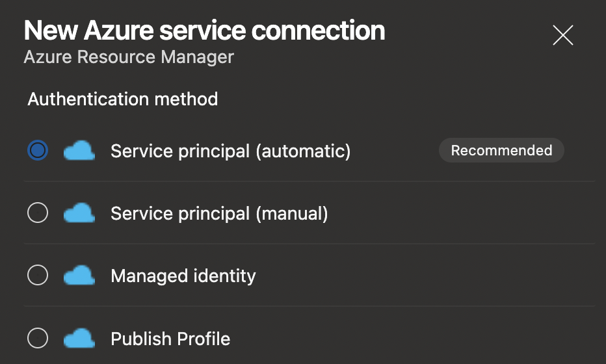Screen dimensions: 606x364
Task: Pick the Publish Profile radio button
Action: (38, 338)
